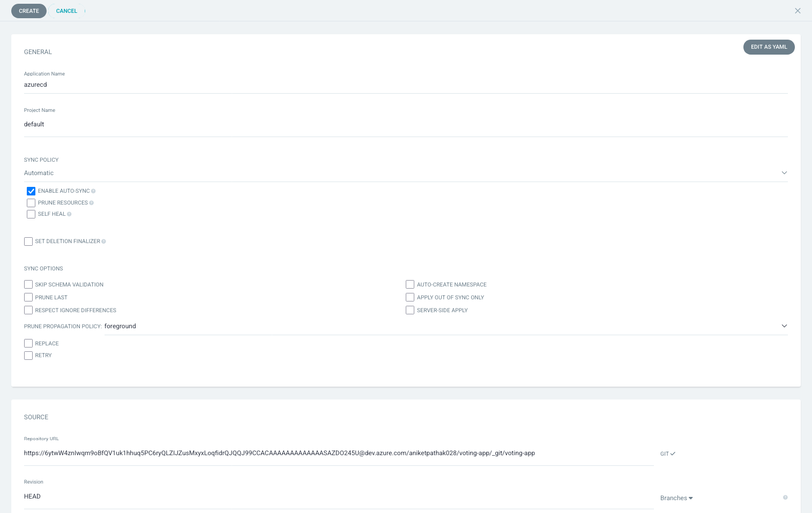Close the create application panel with X

point(798,11)
